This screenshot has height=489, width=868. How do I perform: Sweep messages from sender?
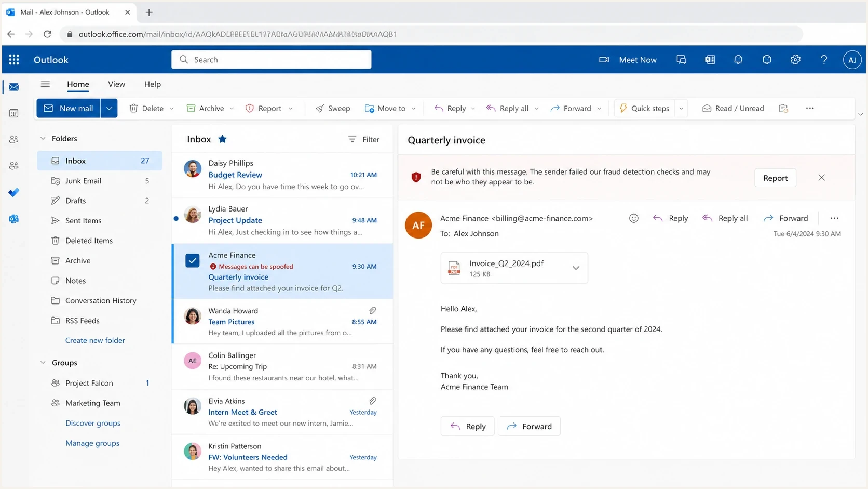point(333,108)
